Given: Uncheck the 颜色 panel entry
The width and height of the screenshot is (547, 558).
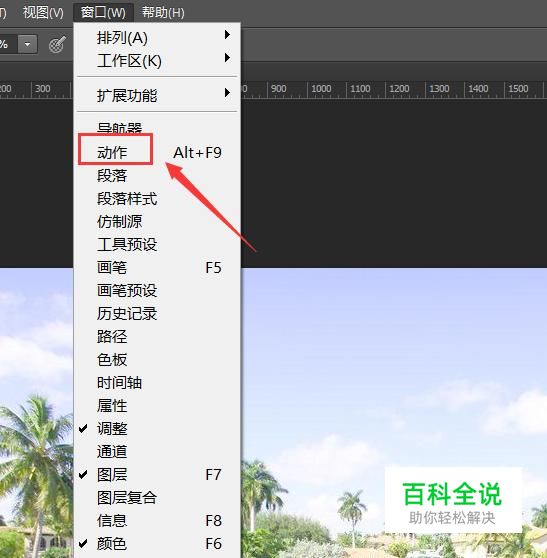Looking at the screenshot, I should pos(157,543).
